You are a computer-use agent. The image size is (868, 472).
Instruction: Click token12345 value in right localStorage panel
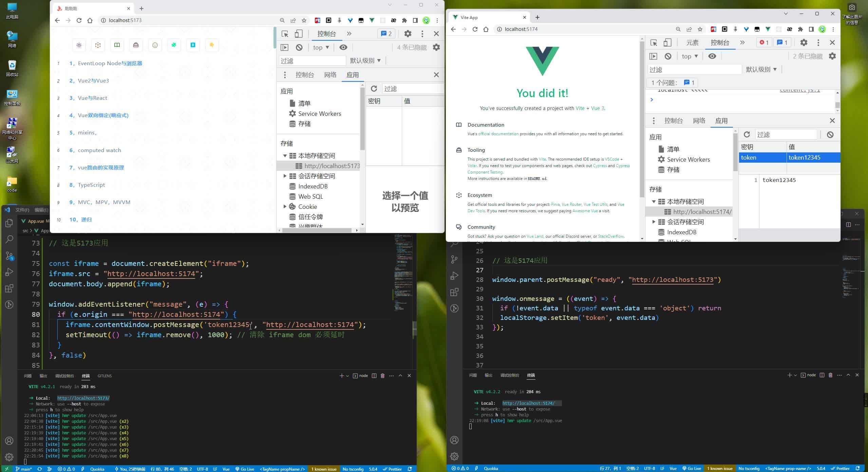point(805,157)
